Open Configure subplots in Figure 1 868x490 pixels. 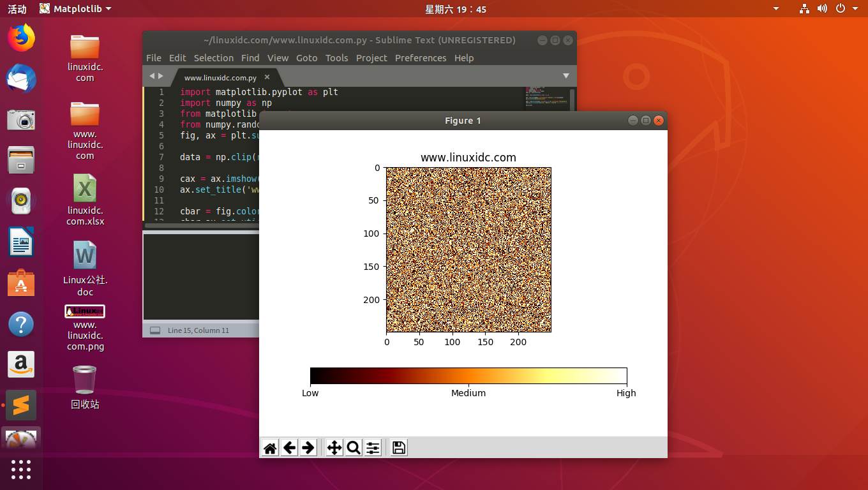[373, 448]
